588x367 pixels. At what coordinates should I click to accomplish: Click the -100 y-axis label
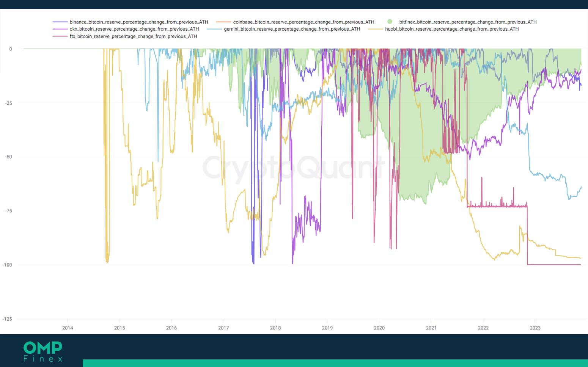[7, 265]
